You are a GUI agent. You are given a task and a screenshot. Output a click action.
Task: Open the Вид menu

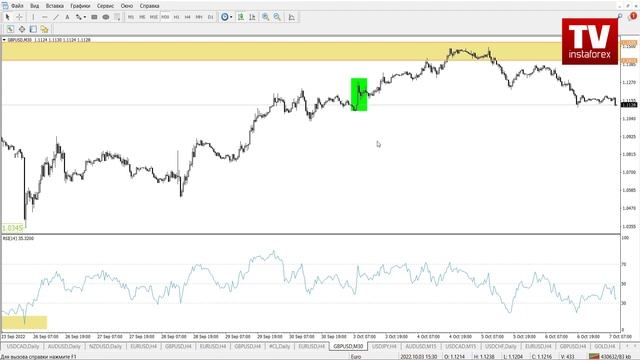(x=35, y=6)
